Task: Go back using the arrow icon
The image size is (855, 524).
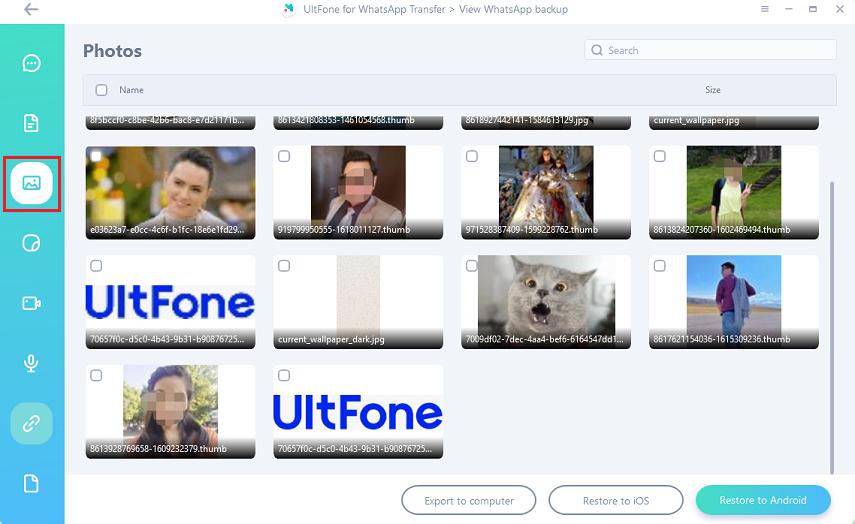Action: coord(31,9)
